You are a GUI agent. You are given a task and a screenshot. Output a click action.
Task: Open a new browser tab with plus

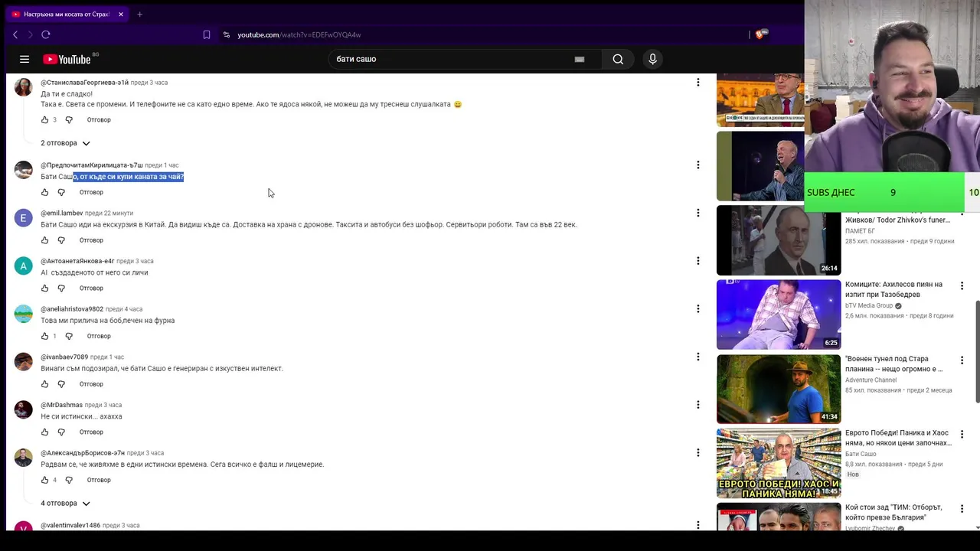(x=139, y=14)
